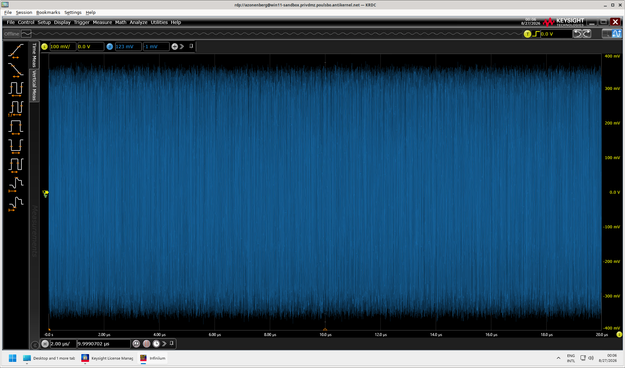
Task: Edit channel 1 scale 100 mV/ field
Action: pos(62,47)
